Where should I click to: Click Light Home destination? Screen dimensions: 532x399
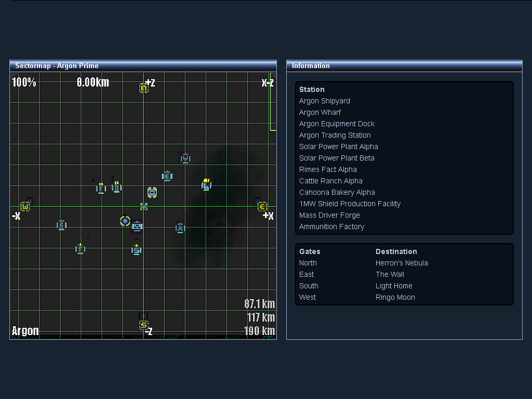(394, 286)
